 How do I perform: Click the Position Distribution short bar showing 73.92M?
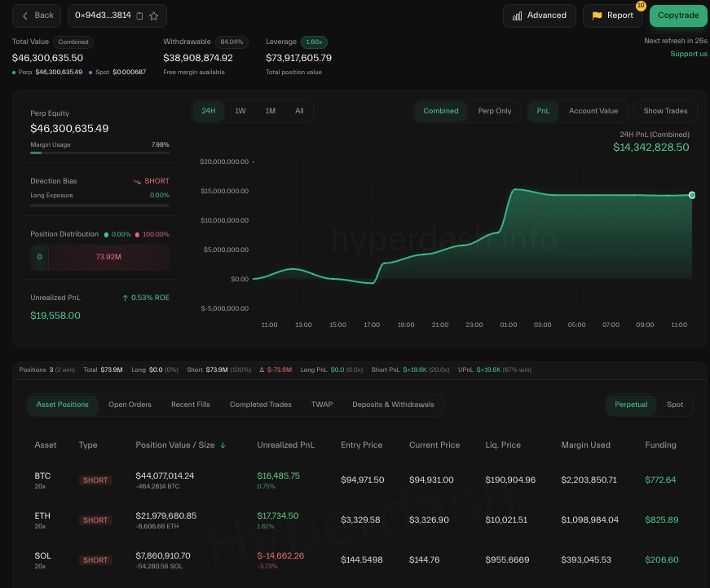click(108, 258)
